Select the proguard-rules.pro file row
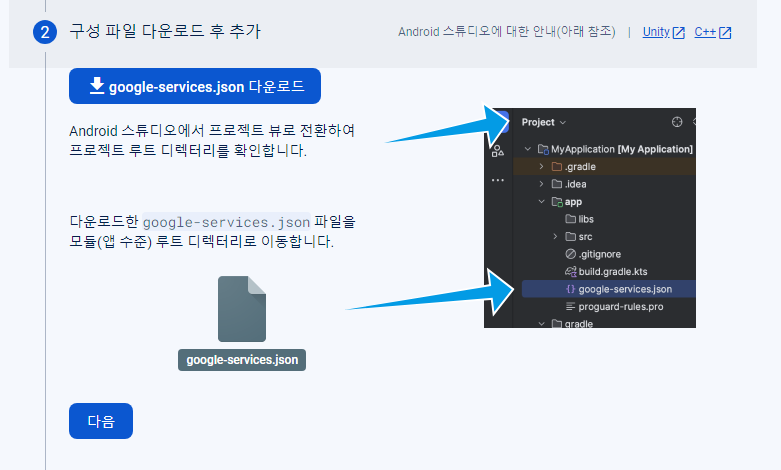This screenshot has height=470, width=781. (604, 306)
